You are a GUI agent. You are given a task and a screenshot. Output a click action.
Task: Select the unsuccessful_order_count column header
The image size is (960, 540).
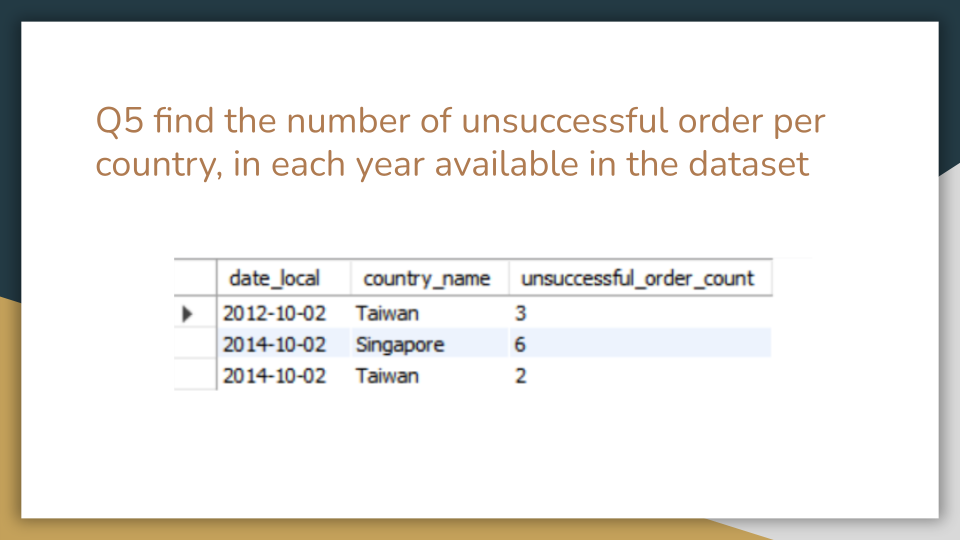pos(640,279)
